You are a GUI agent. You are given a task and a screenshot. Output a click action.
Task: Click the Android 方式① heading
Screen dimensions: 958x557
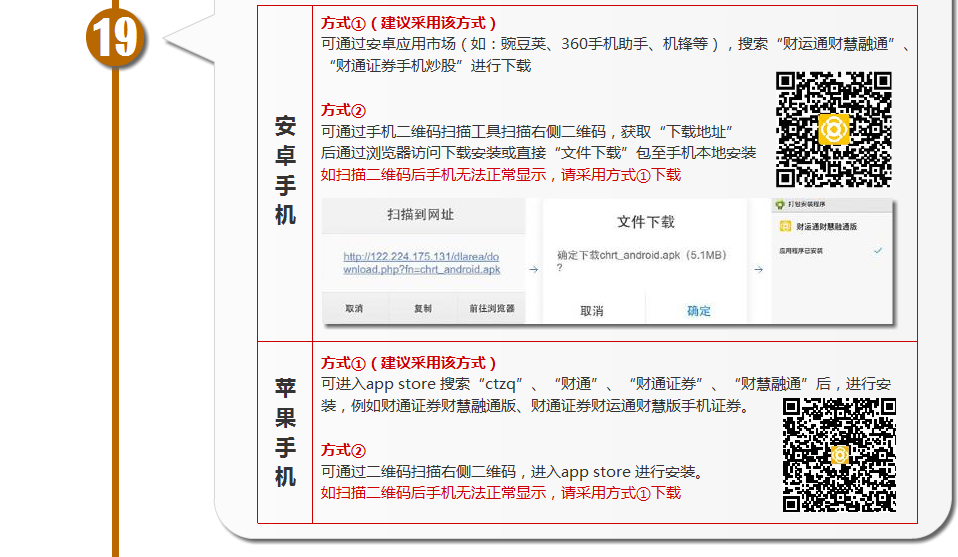[409, 23]
